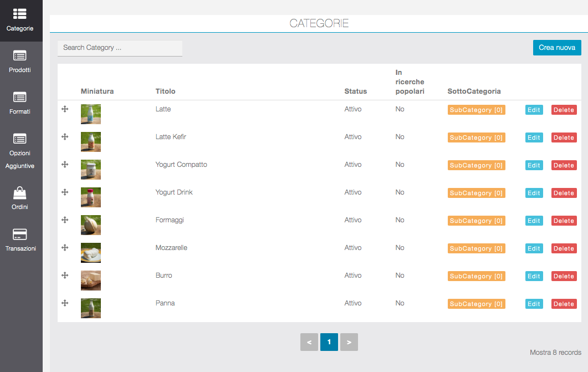Delete the Yogurt Drink category

coord(564,193)
